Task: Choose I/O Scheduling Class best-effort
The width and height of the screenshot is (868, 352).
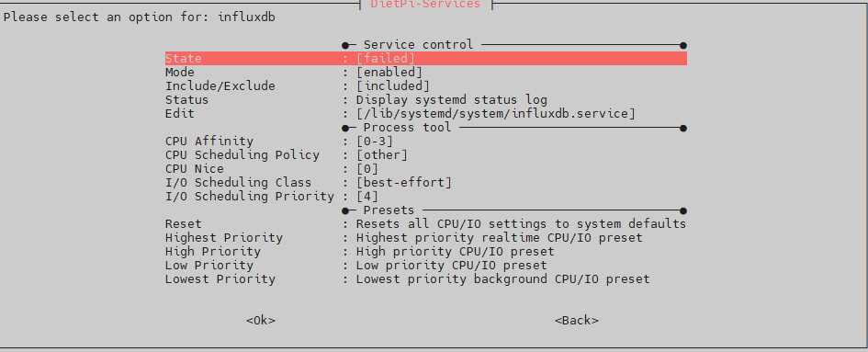Action: 425,182
